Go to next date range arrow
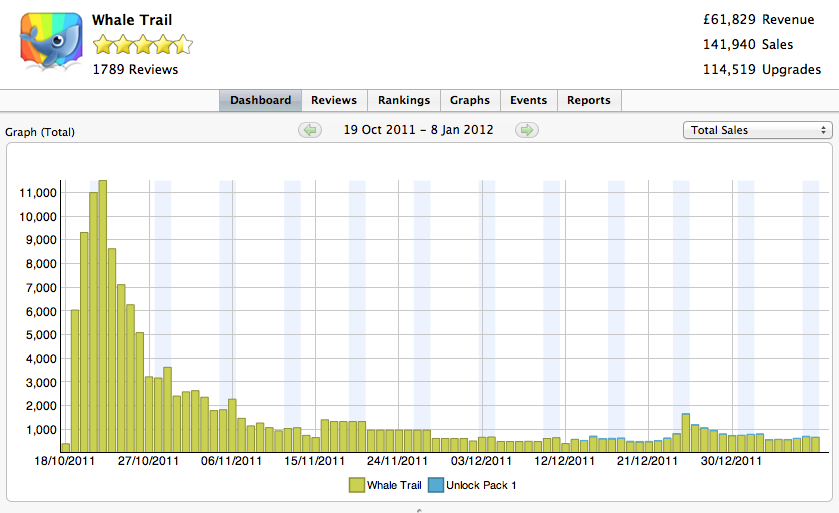Viewport: 839px width, 513px height. 527,130
